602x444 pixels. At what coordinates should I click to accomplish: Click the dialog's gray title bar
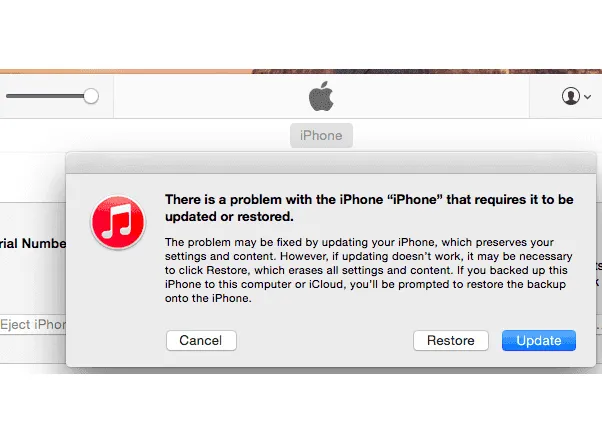[x=331, y=163]
